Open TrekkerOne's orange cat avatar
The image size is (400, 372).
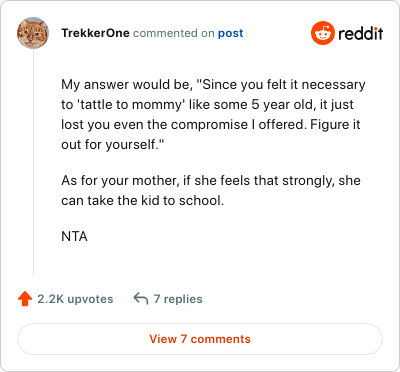33,33
